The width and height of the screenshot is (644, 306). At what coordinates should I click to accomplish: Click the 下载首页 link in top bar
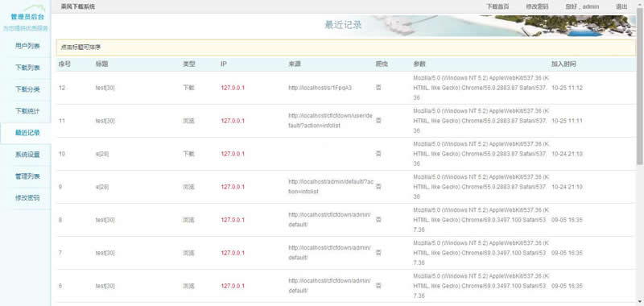click(x=497, y=7)
